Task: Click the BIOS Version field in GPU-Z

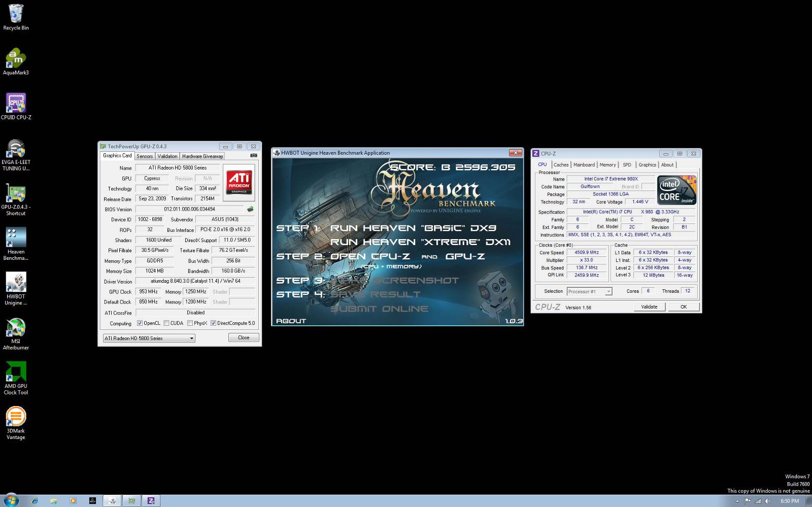Action: click(x=189, y=209)
